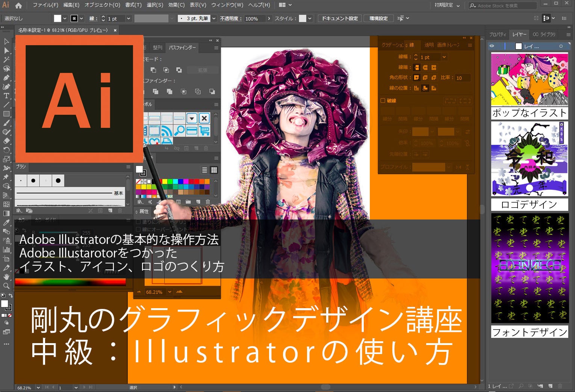This screenshot has height=392, width=575.
Task: Click the yellow color swatch
Action: coord(164,182)
